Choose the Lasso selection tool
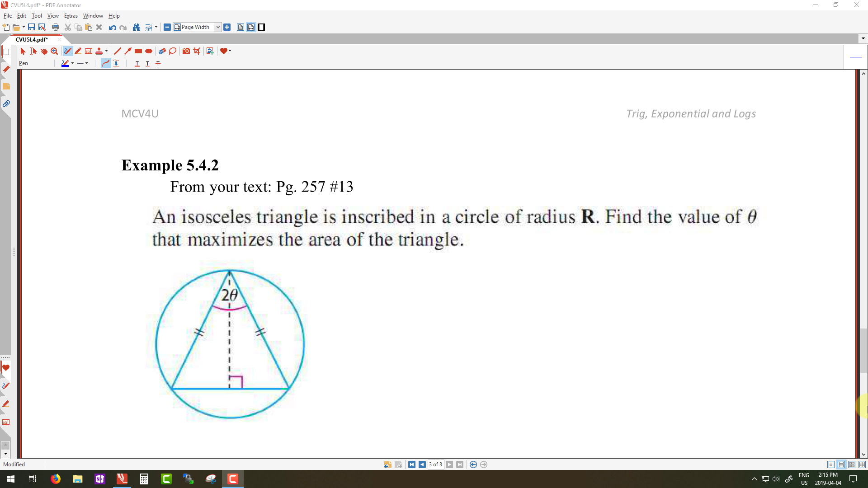This screenshot has height=488, width=868. click(173, 51)
